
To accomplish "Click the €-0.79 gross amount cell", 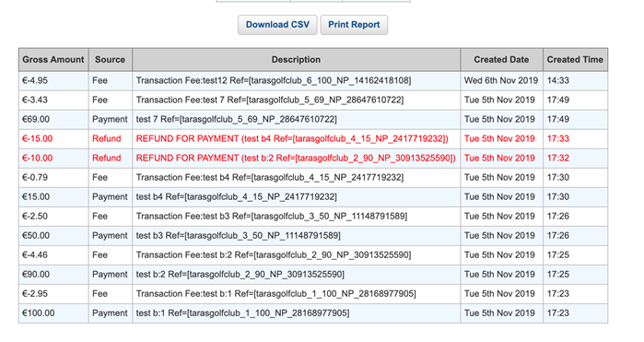I will point(53,178).
